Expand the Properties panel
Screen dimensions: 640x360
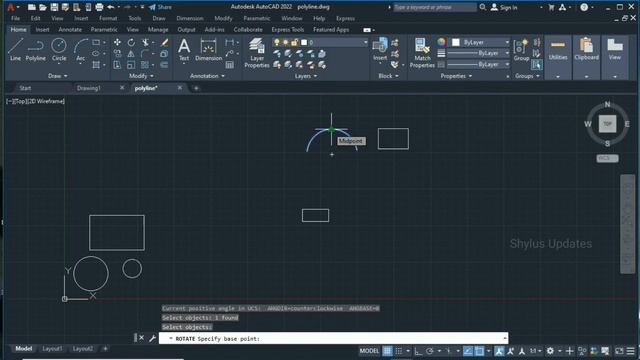click(456, 76)
